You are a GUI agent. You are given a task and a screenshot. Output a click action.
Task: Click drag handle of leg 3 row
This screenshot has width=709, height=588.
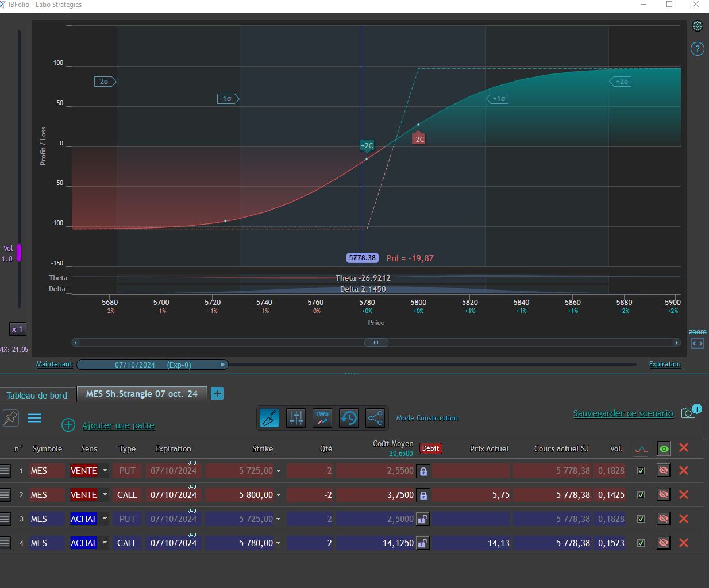pos(5,519)
